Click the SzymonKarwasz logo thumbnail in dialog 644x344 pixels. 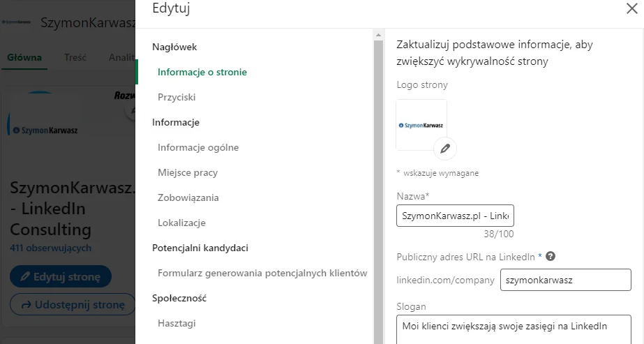click(421, 125)
